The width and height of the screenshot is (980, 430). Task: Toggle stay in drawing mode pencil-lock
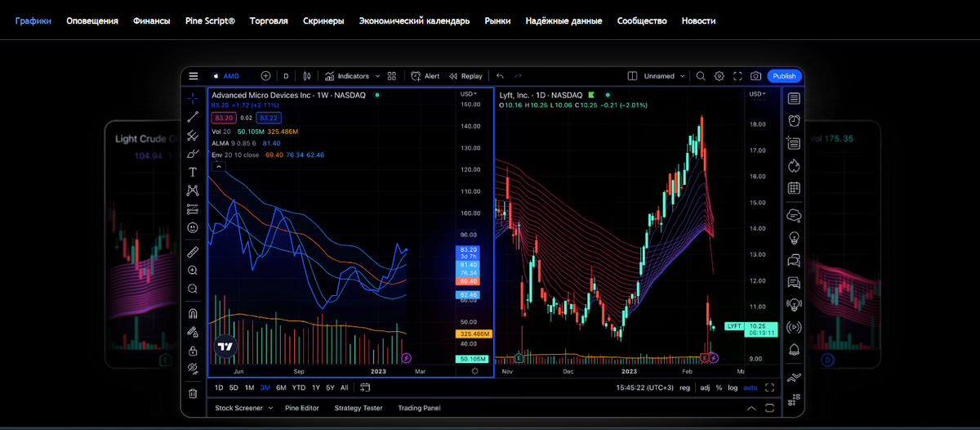193,332
